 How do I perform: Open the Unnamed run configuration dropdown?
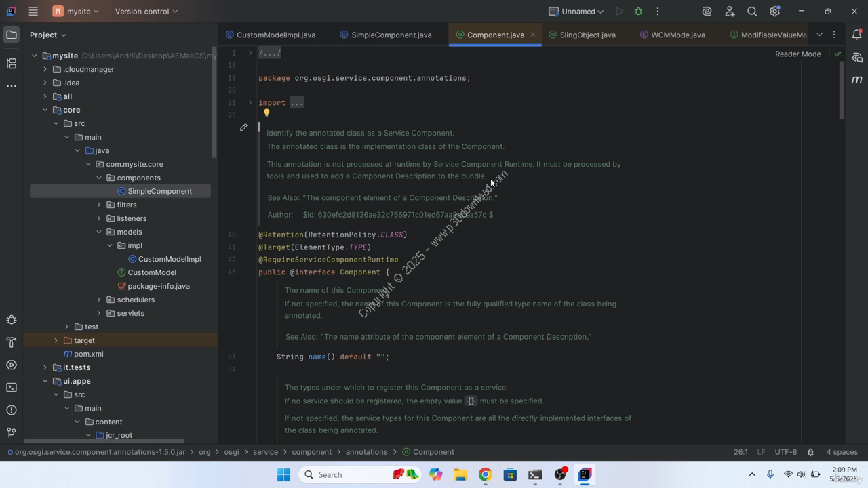(576, 12)
